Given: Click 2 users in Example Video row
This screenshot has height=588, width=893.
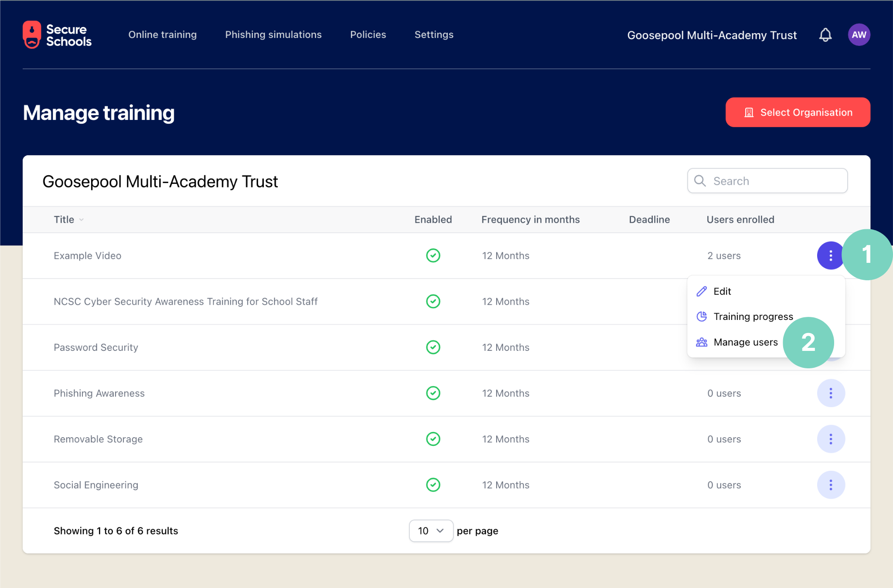Looking at the screenshot, I should point(724,256).
